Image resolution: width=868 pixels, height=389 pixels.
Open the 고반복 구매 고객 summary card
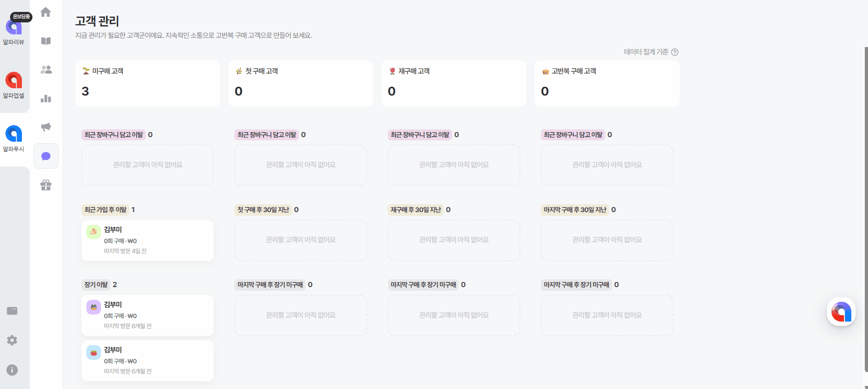(x=607, y=84)
